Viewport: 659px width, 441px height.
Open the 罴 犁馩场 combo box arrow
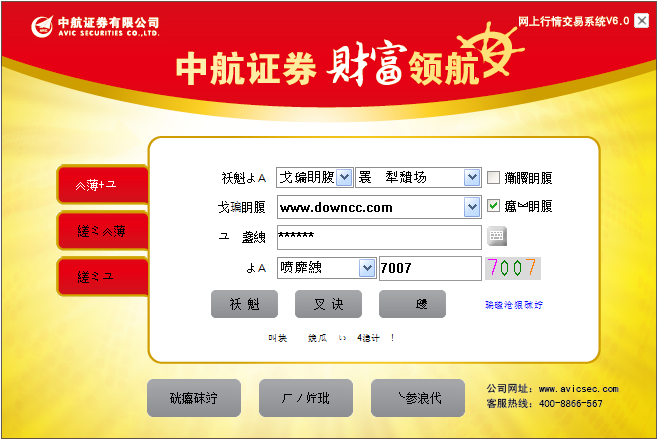[472, 177]
